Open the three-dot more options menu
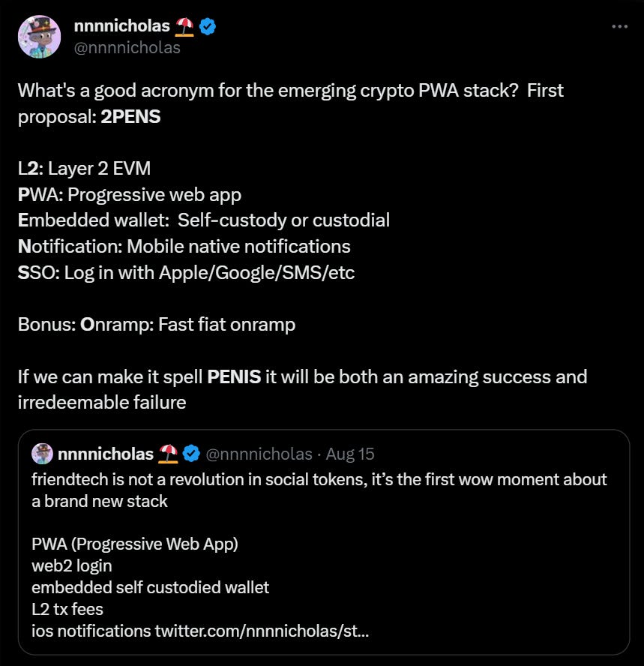 [619, 26]
